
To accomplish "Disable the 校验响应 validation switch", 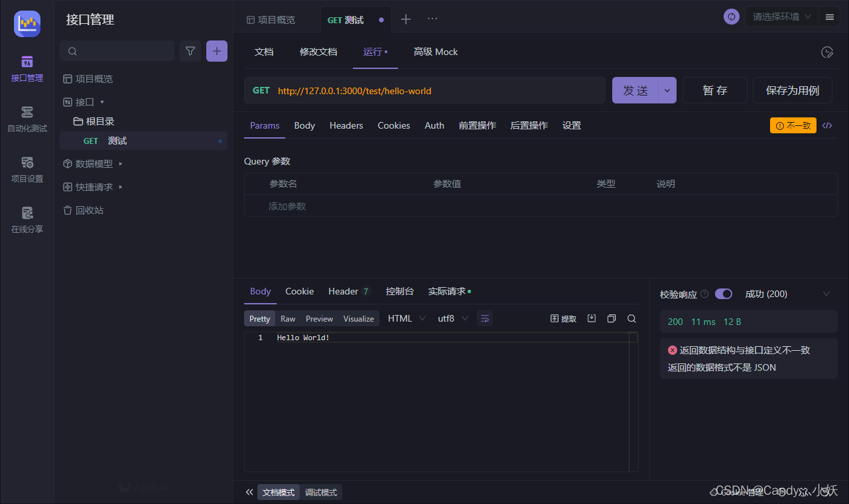I will pos(723,294).
